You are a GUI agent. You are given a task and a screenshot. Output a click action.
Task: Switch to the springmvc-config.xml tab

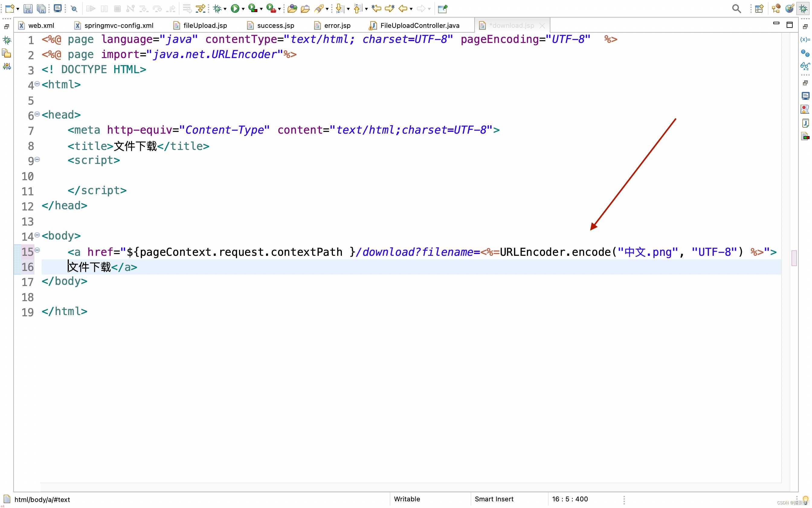point(114,25)
